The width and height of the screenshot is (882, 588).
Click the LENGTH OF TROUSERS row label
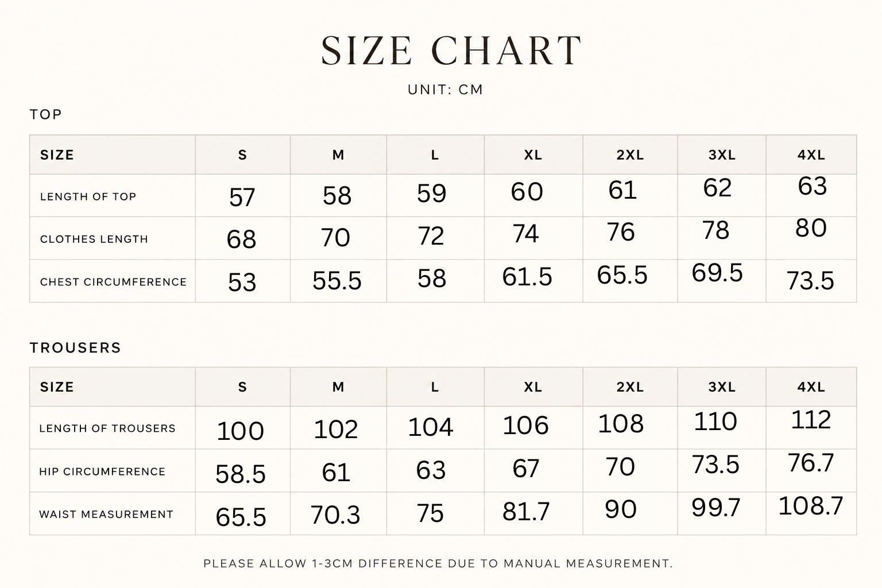107,428
